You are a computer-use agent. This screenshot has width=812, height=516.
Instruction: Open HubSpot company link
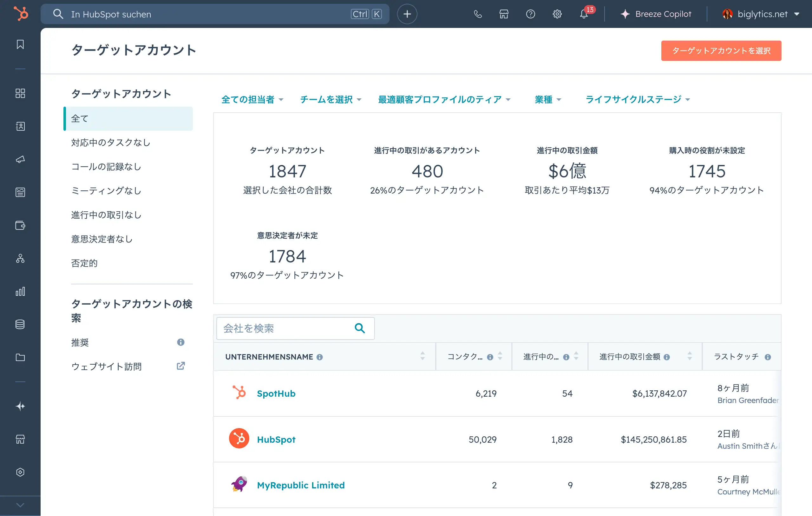pyautogui.click(x=276, y=440)
